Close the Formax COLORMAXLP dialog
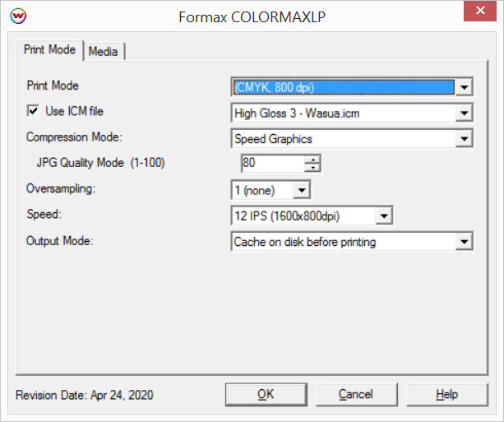This screenshot has width=504, height=422. tap(479, 14)
